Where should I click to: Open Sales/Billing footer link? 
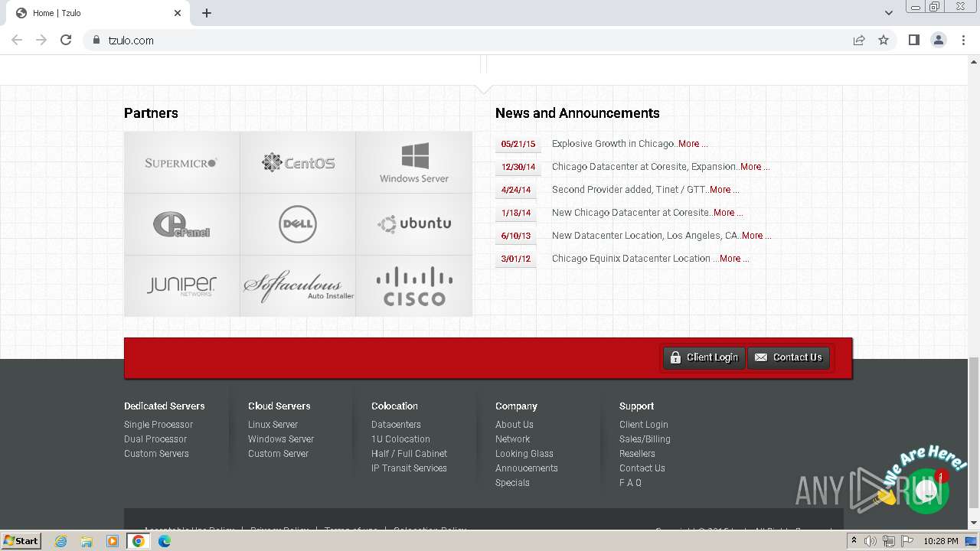(x=645, y=439)
